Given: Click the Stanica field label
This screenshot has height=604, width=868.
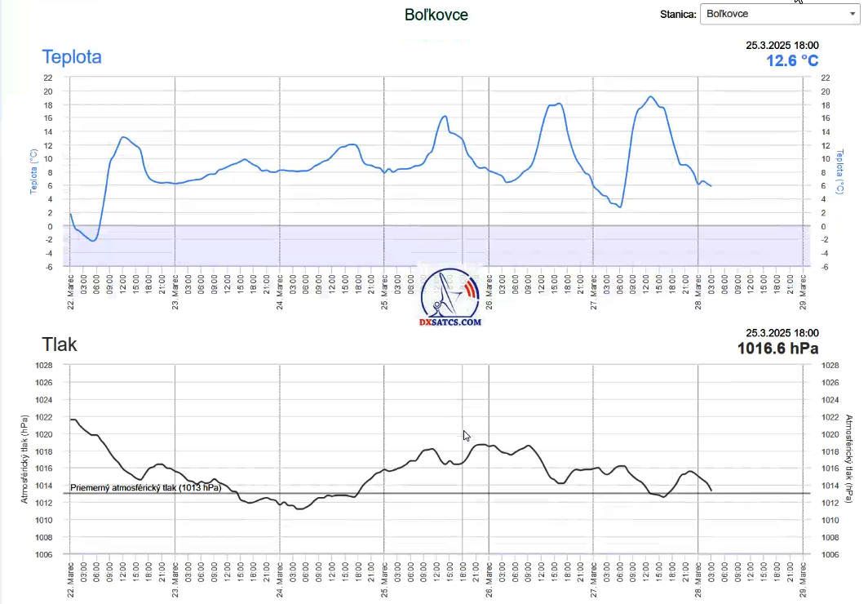Looking at the screenshot, I should pyautogui.click(x=678, y=14).
